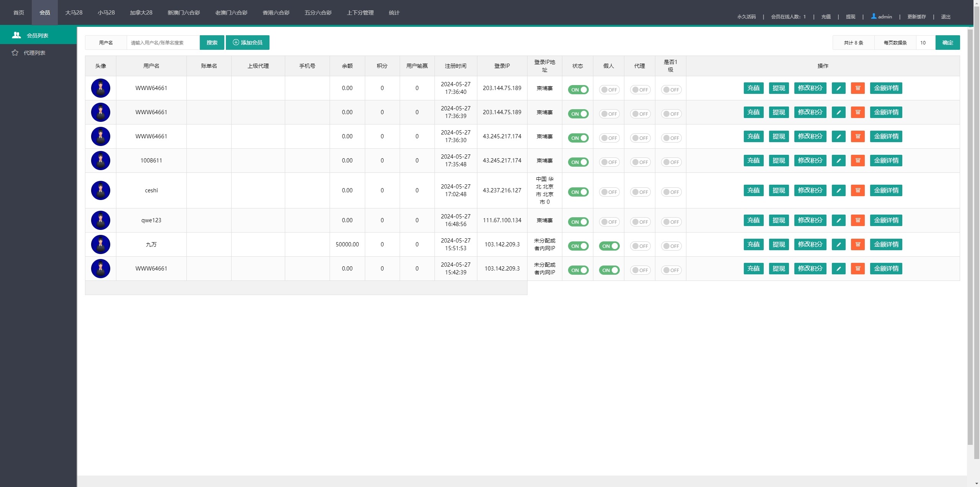Click the admin user icon in header
980x487 pixels.
(874, 16)
